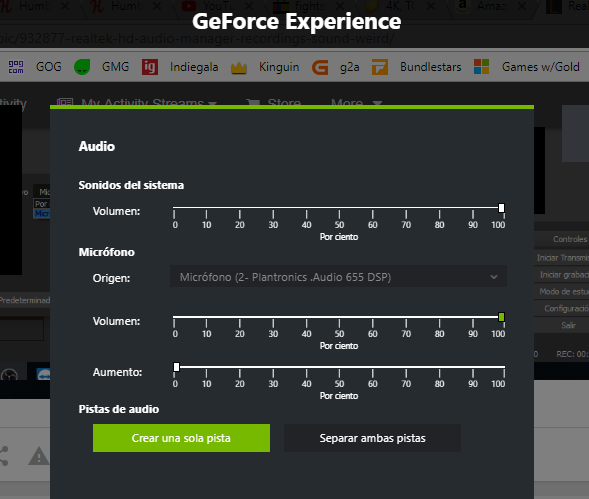Open the GMG green bookmark icon
Viewport: 589px width, 499px height.
point(82,67)
